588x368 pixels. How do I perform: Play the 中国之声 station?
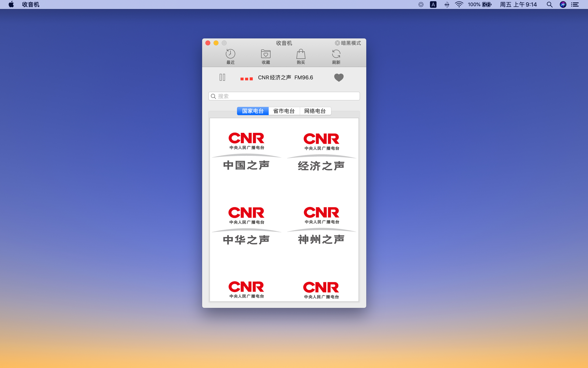point(246,151)
